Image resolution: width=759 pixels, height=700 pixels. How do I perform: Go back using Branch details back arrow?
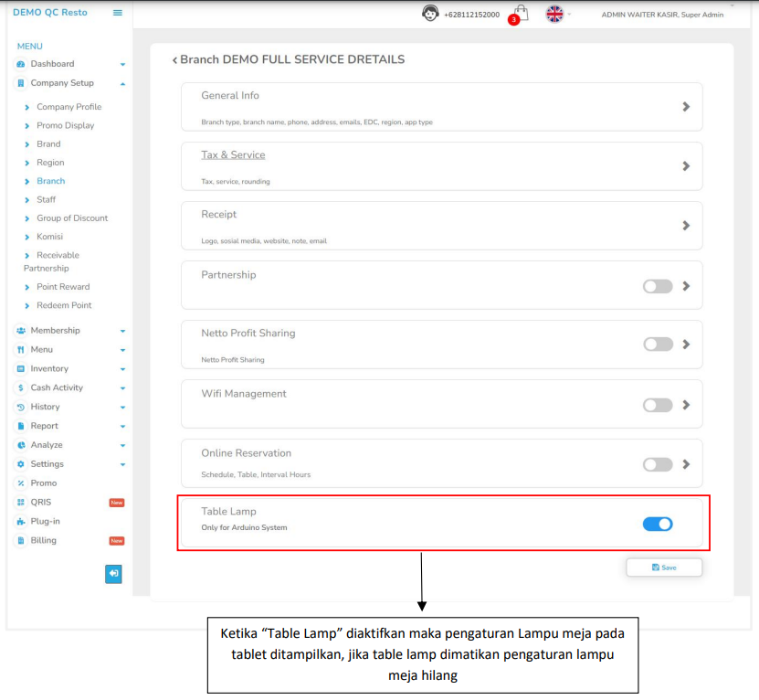[174, 60]
